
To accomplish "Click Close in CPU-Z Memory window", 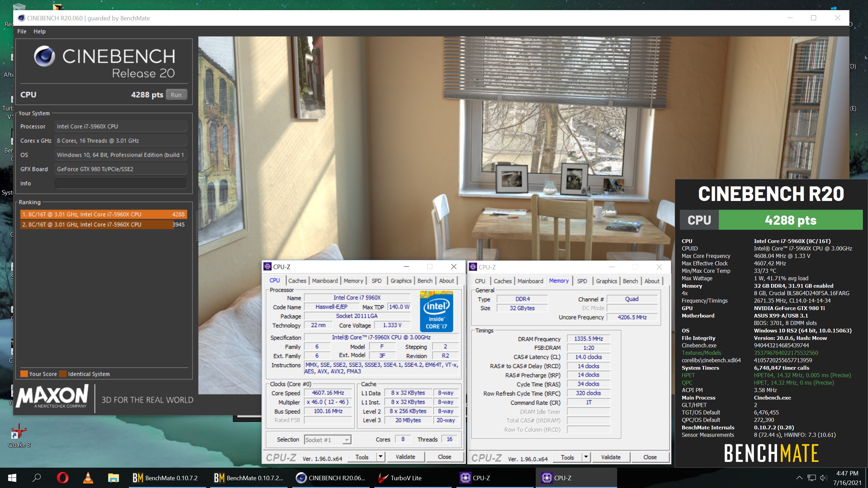I will point(650,457).
